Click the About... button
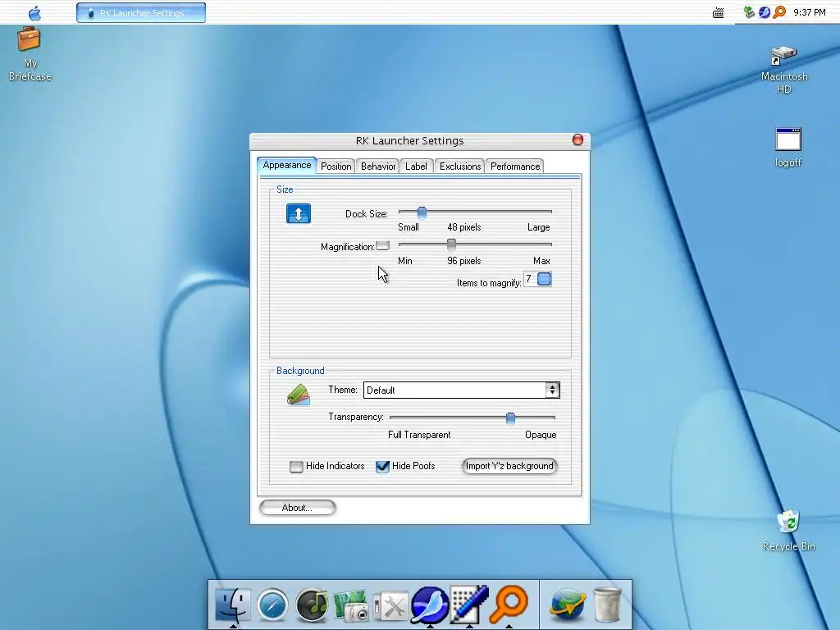Screen dimensions: 840x630 (x=297, y=507)
